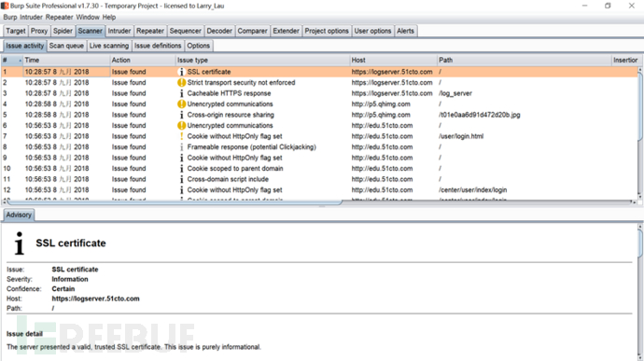Click path '/log_server' cell

point(455,93)
